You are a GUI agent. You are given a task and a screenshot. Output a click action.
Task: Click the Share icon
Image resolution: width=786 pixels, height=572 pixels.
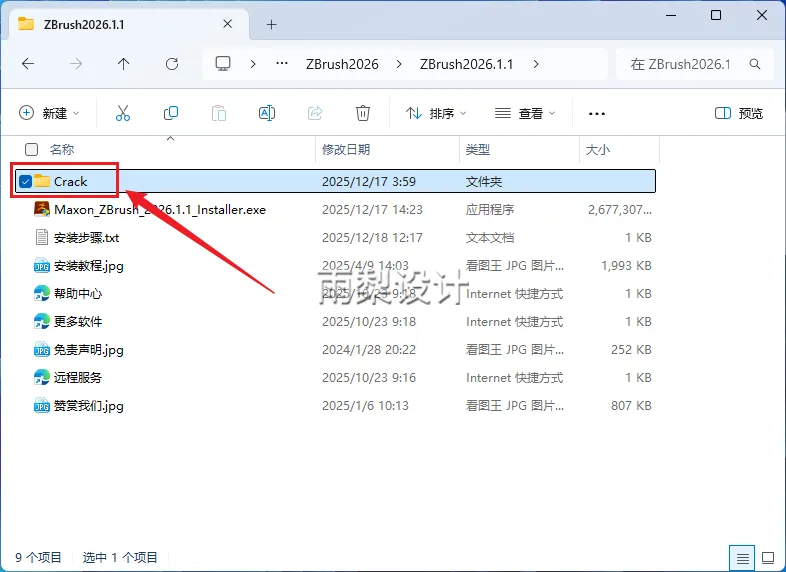tap(315, 113)
